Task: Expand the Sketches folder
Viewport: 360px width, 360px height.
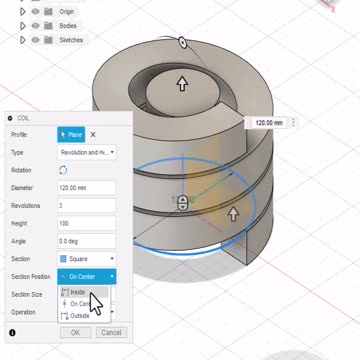Action: [x=23, y=40]
